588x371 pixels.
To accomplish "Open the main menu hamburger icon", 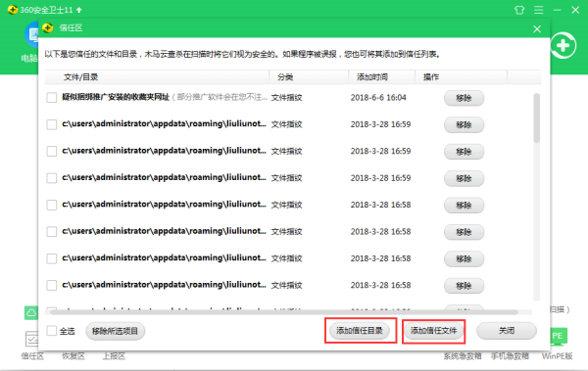I will [538, 10].
